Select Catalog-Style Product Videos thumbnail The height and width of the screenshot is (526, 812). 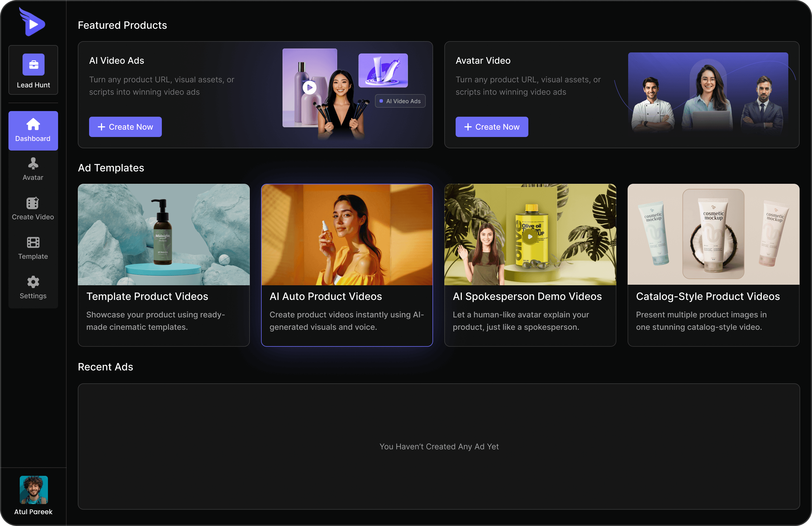(713, 235)
